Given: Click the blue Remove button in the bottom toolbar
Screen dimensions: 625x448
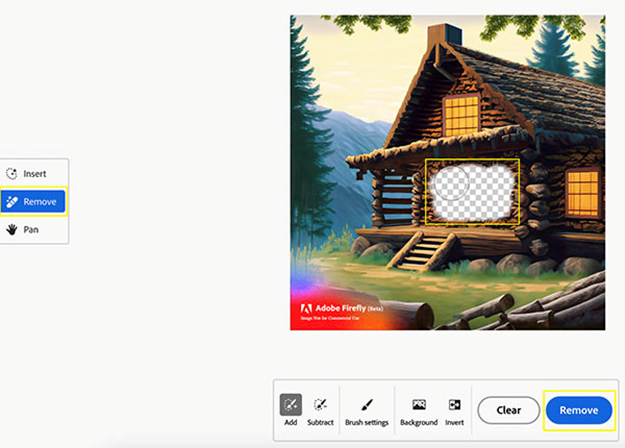Looking at the screenshot, I should (579, 410).
